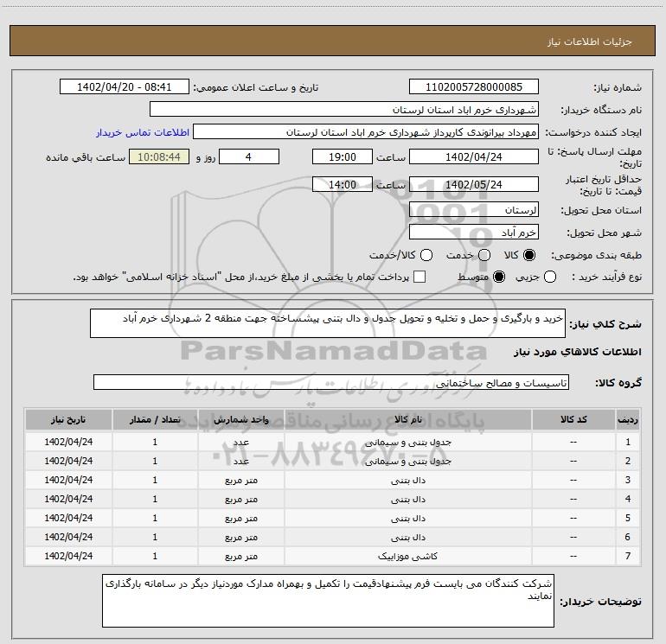Select row 7 item کاشی موزاییک
Image resolution: width=666 pixels, height=644 pixels.
tap(407, 556)
